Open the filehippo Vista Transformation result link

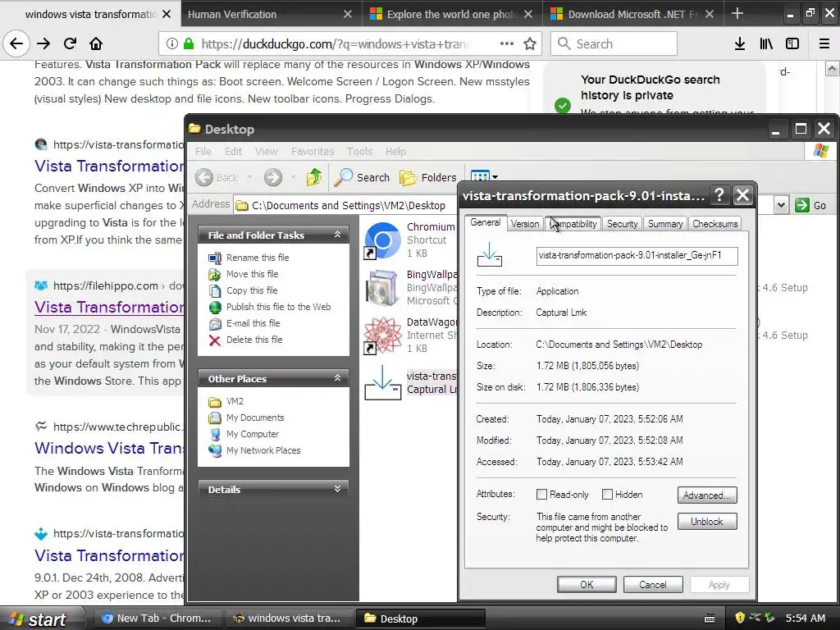point(109,307)
